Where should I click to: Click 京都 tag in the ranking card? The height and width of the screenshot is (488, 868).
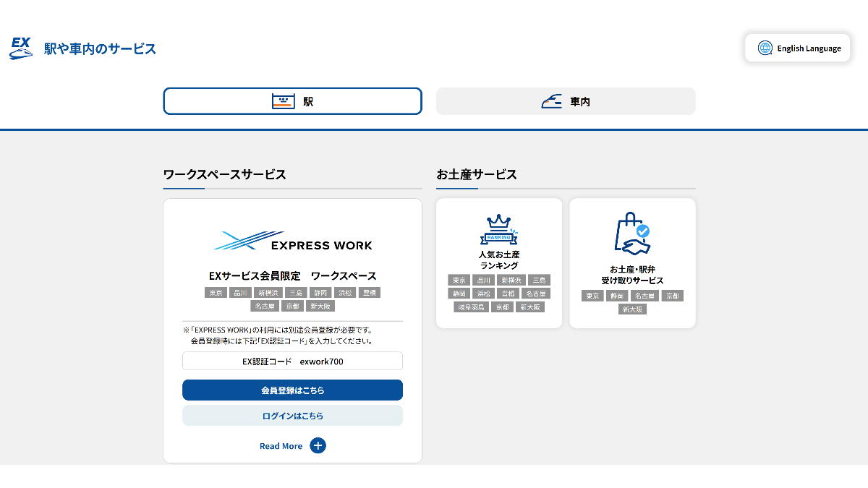[502, 307]
